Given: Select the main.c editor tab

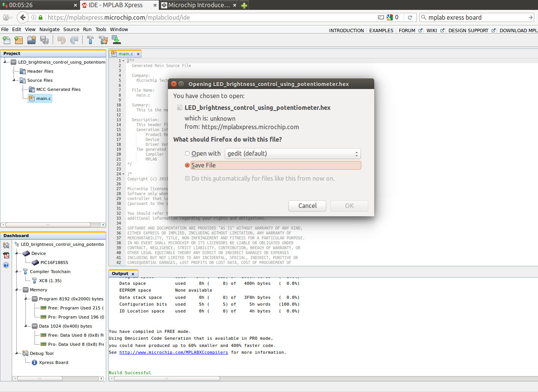Looking at the screenshot, I should pyautogui.click(x=125, y=54).
